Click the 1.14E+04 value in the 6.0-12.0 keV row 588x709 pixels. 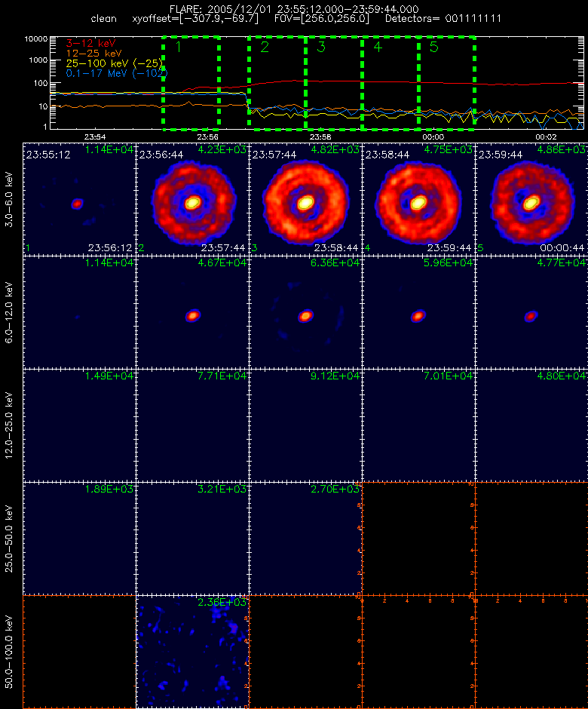(x=109, y=262)
